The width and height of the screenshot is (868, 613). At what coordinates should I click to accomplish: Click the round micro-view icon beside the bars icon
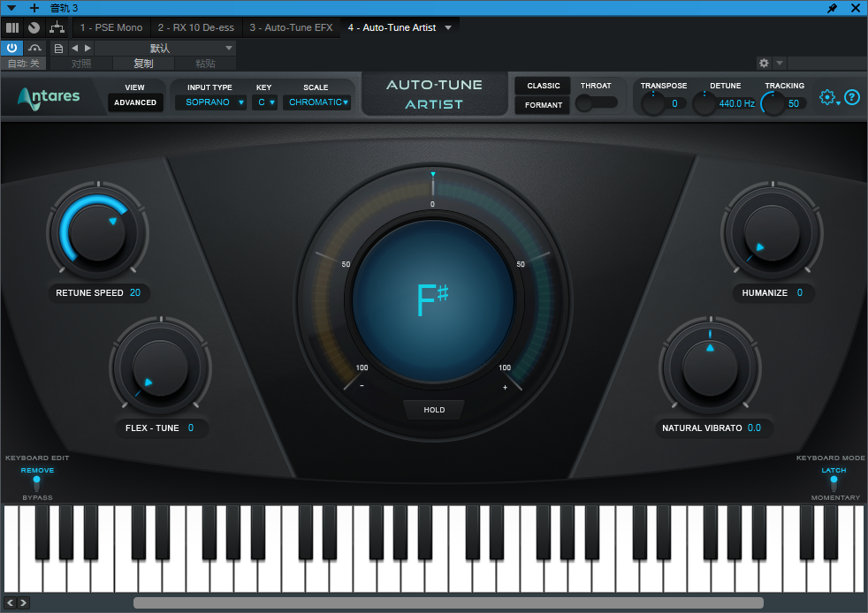34,27
